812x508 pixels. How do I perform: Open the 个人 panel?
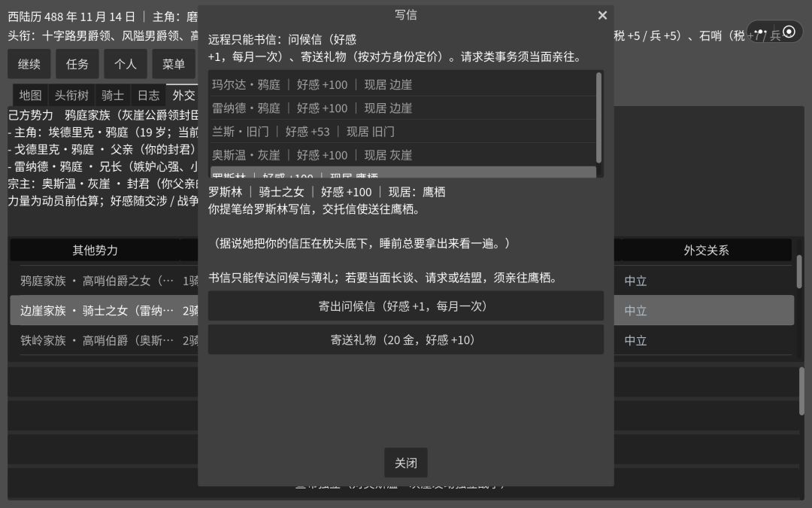(x=126, y=64)
